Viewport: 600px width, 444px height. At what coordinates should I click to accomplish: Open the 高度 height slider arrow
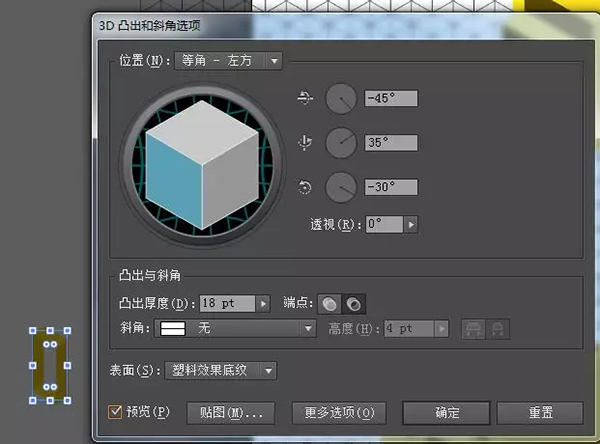pos(442,329)
